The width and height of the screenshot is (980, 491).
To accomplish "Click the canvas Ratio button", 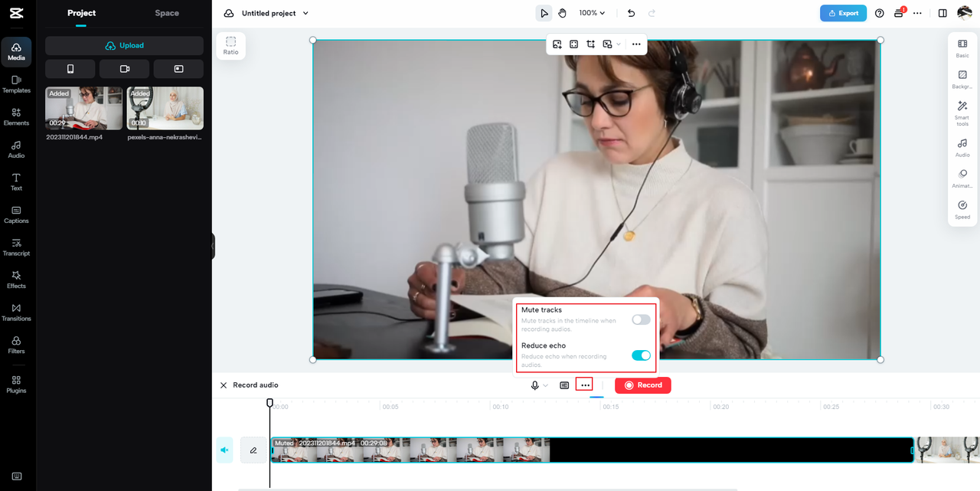I will point(230,46).
